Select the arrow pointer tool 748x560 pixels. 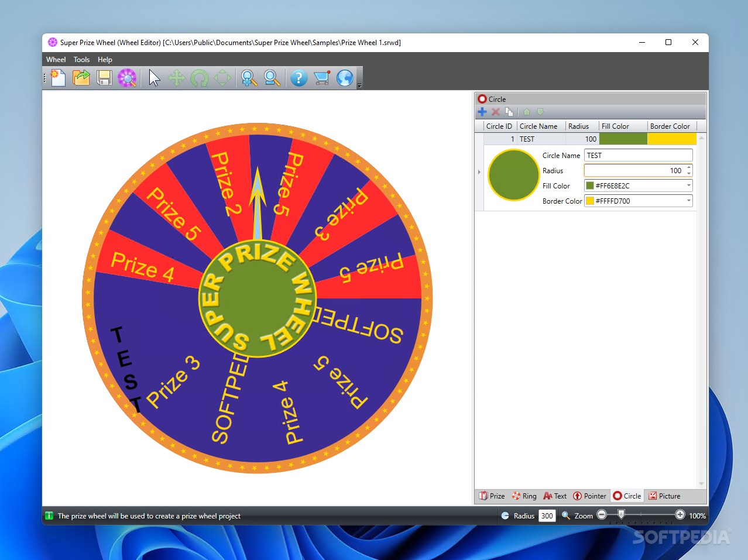coord(155,78)
